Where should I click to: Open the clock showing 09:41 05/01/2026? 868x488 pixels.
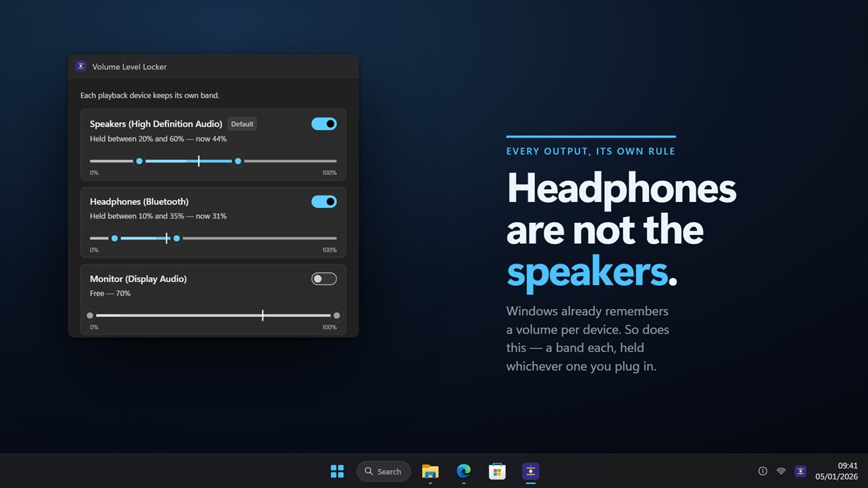836,471
